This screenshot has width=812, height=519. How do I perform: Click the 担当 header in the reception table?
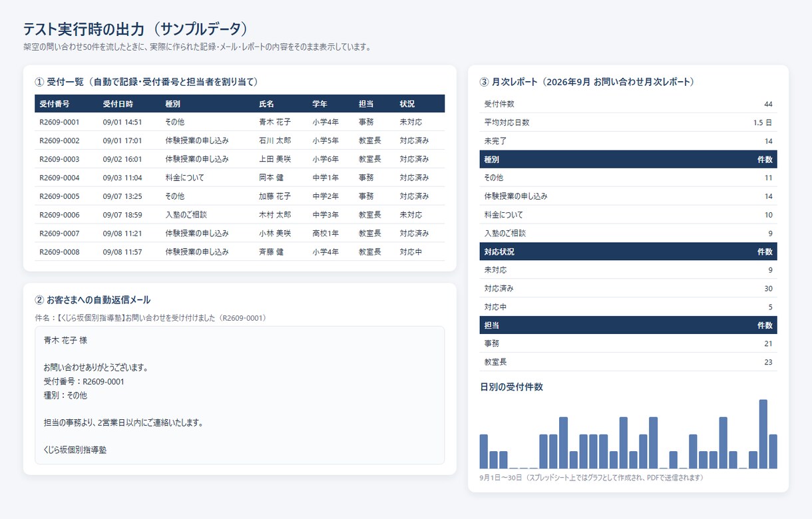(x=366, y=104)
